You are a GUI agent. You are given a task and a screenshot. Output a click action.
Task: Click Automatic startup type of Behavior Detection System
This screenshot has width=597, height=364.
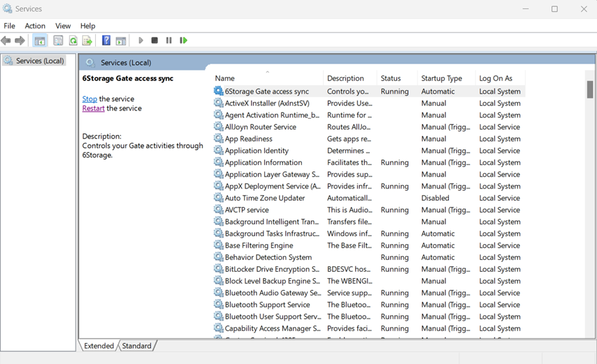(438, 257)
